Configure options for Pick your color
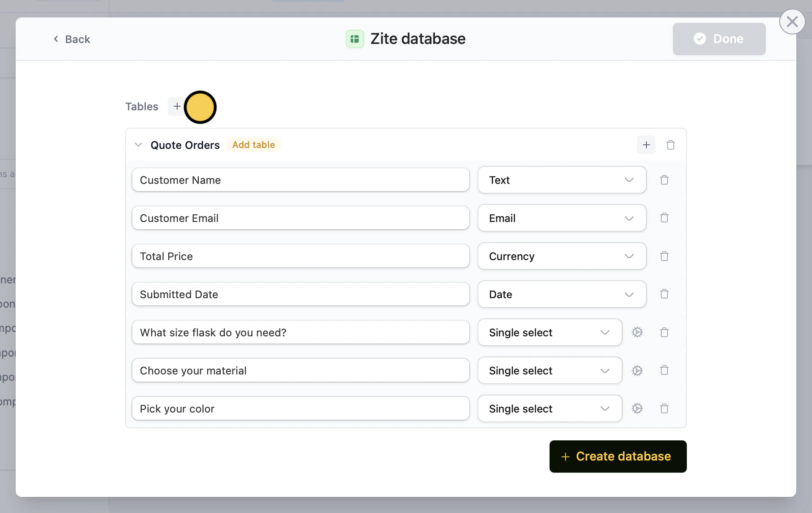The height and width of the screenshot is (513, 812). pos(637,409)
